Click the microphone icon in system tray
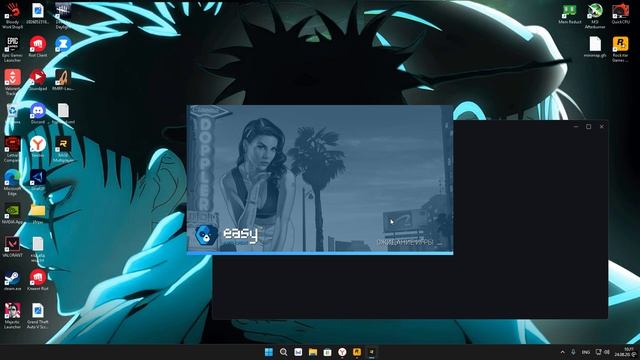This screenshot has height=360, width=640. tap(573, 352)
